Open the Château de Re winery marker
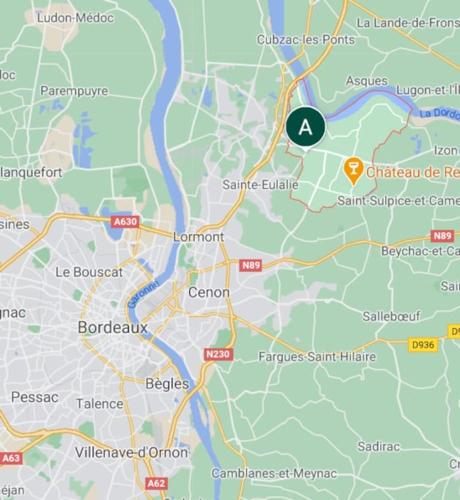The width and height of the screenshot is (460, 500). 353,171
